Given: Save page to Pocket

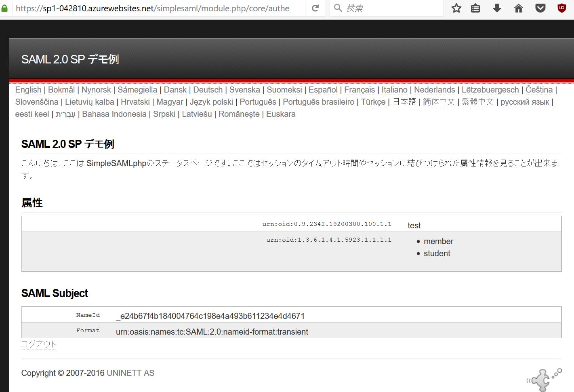Looking at the screenshot, I should pos(540,8).
